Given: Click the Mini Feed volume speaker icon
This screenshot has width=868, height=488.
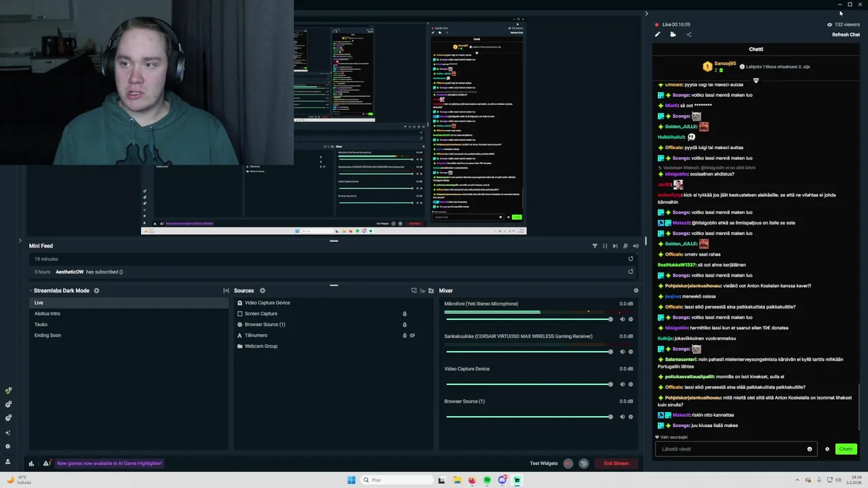Looking at the screenshot, I should coord(635,246).
